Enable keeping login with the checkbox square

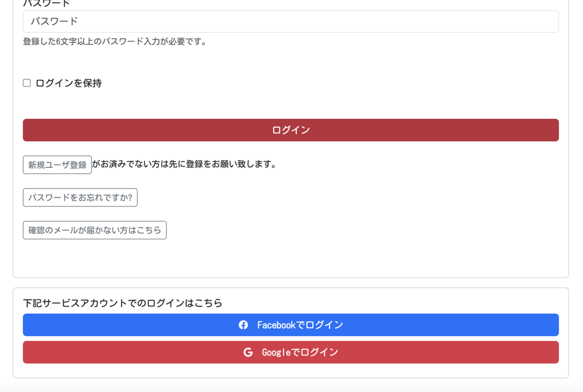click(x=27, y=83)
